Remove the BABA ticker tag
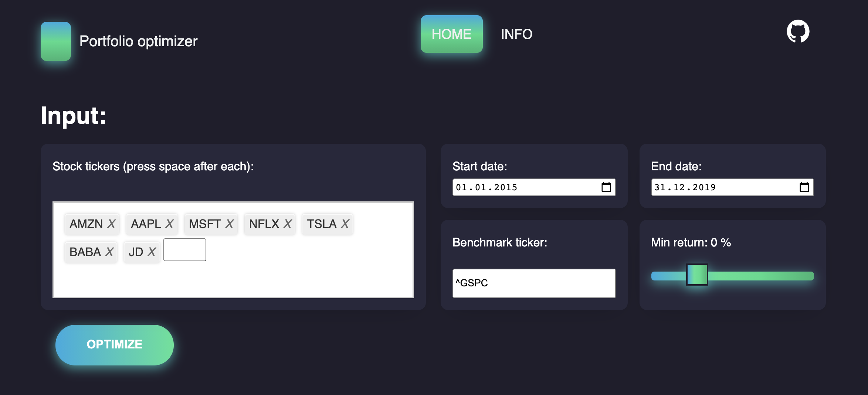This screenshot has height=395, width=868. [x=109, y=252]
